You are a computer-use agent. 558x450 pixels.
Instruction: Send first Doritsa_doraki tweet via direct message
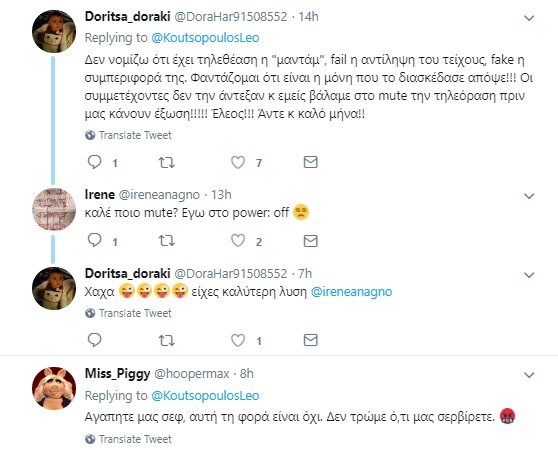310,162
